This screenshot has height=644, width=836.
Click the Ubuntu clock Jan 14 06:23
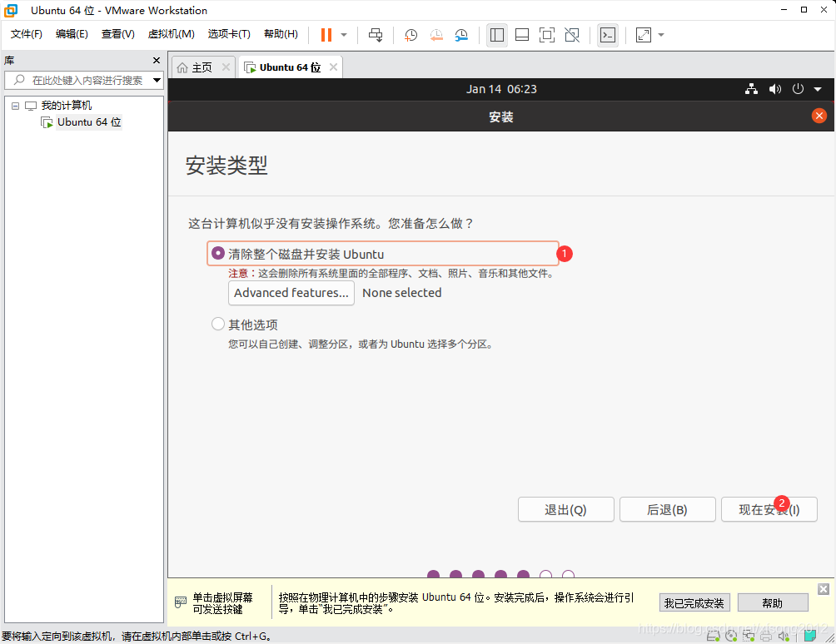click(501, 90)
